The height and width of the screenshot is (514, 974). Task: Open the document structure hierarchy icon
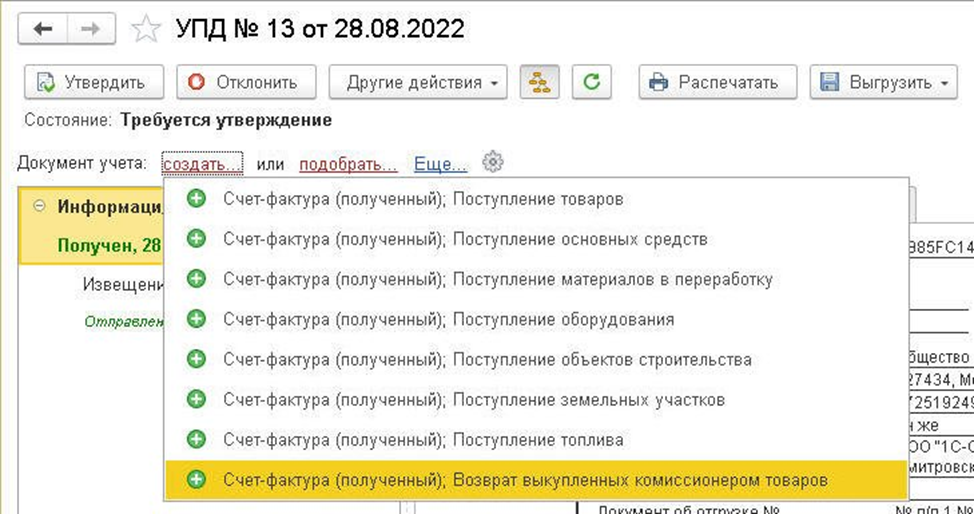540,83
